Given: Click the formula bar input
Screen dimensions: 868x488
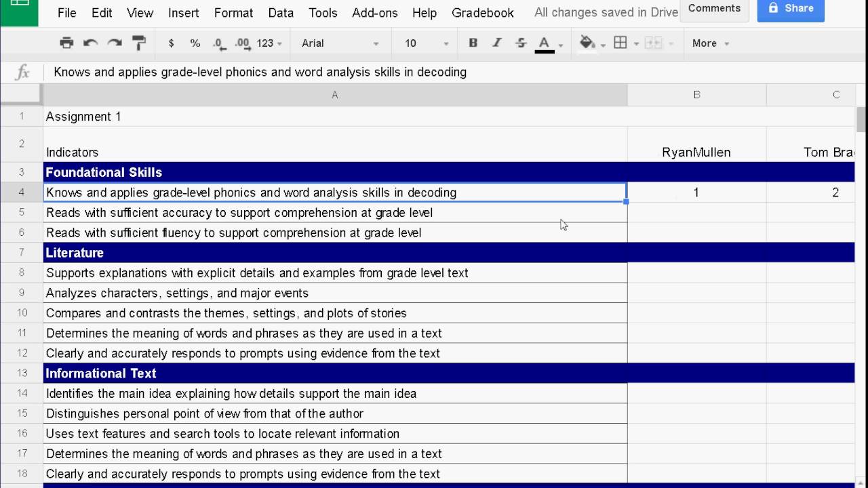Looking at the screenshot, I should tap(454, 72).
